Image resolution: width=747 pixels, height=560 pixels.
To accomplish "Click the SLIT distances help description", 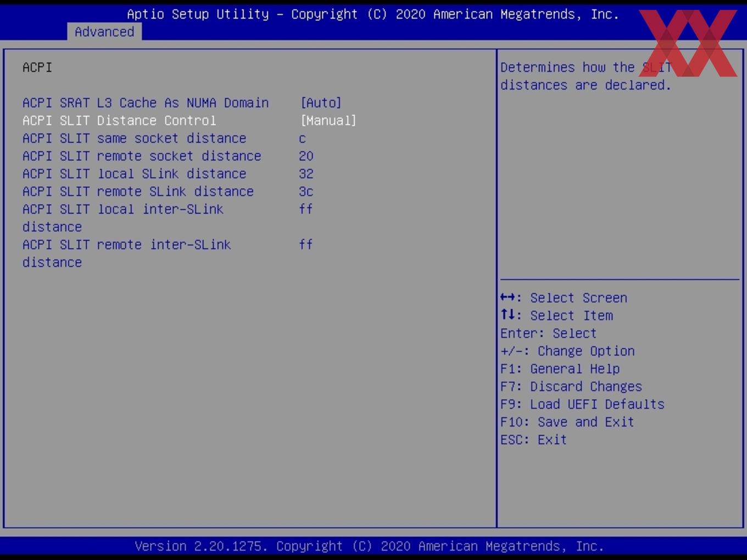I will 586,76.
